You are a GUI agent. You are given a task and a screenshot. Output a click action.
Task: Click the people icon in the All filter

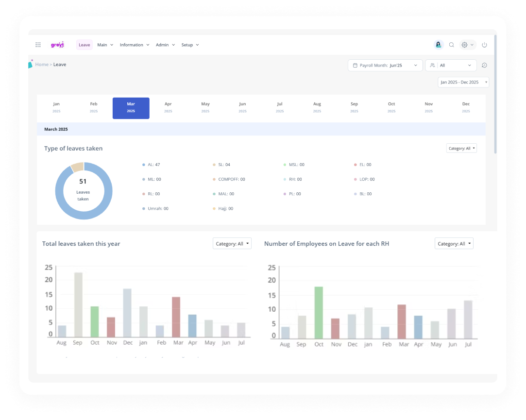point(432,66)
